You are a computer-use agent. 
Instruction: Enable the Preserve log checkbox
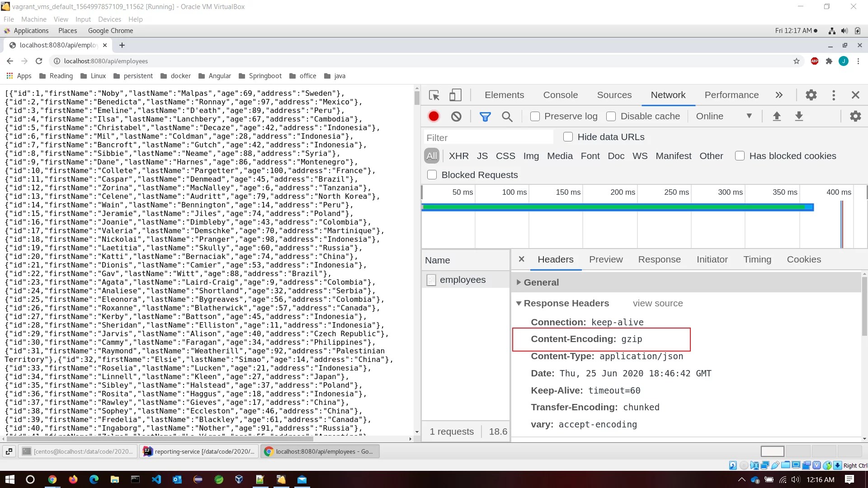pyautogui.click(x=535, y=117)
